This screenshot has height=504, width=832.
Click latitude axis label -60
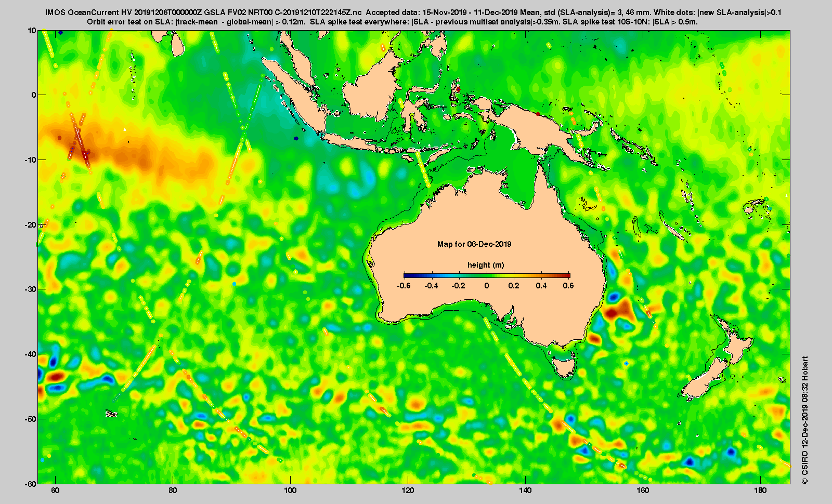point(31,484)
